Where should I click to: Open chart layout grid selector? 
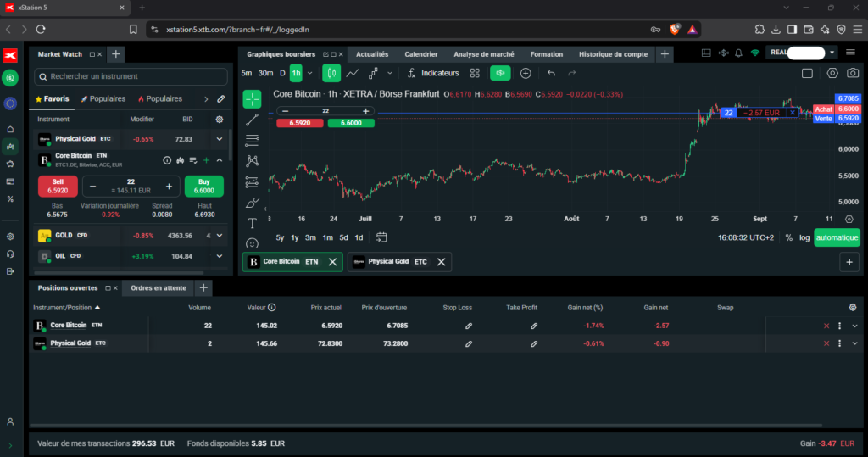click(475, 73)
